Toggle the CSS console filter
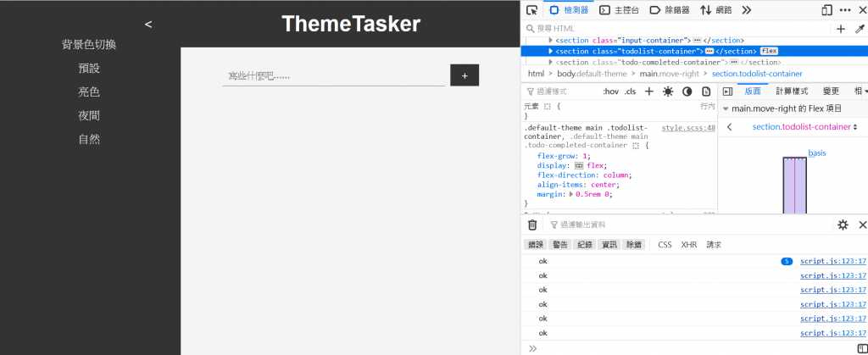868x355 pixels. 665,244
